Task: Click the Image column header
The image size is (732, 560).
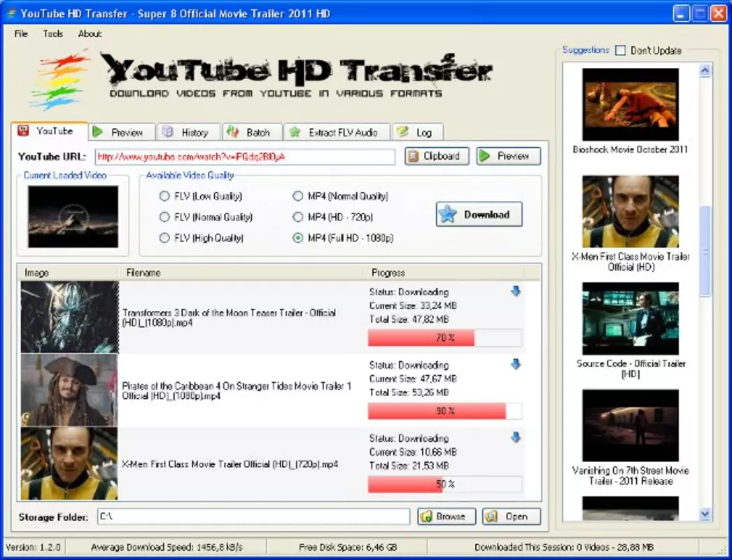Action: point(68,273)
